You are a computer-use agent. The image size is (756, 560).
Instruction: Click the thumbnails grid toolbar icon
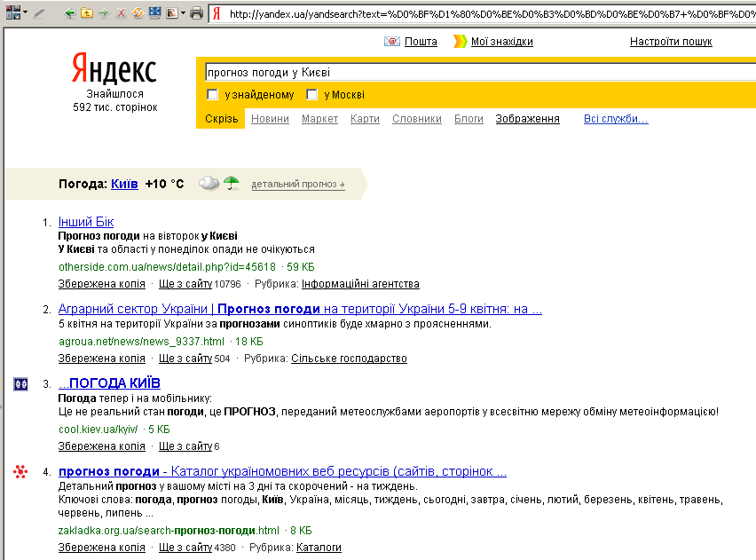click(x=13, y=12)
